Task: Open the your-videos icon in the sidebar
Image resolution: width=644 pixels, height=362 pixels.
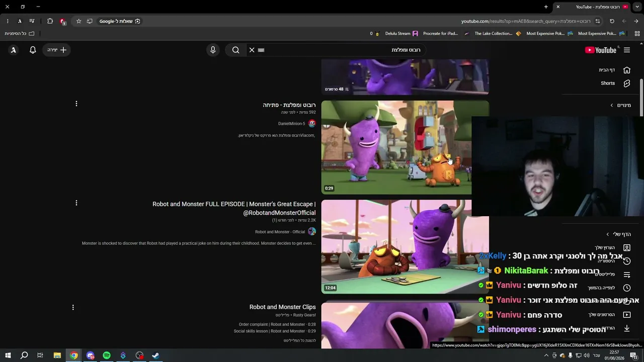Action: (x=627, y=315)
